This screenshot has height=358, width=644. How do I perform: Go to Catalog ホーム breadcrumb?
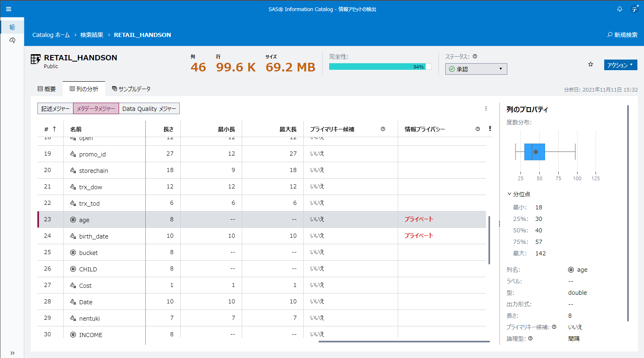[x=51, y=35]
